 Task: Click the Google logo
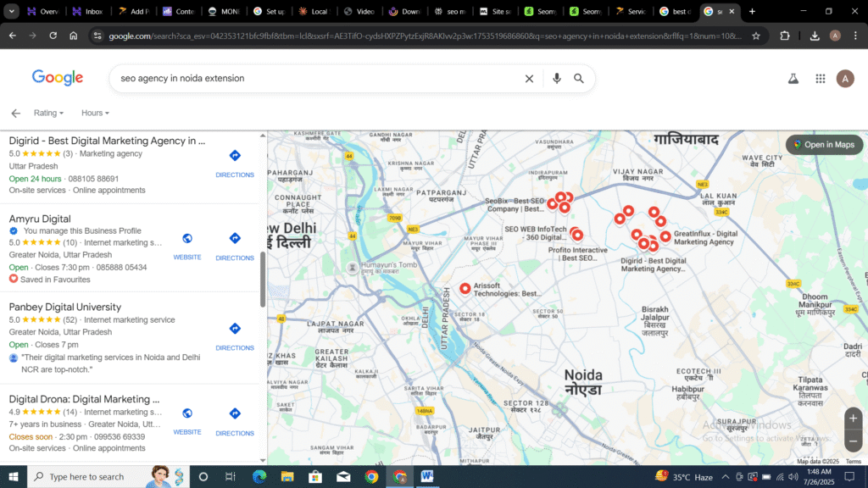58,78
